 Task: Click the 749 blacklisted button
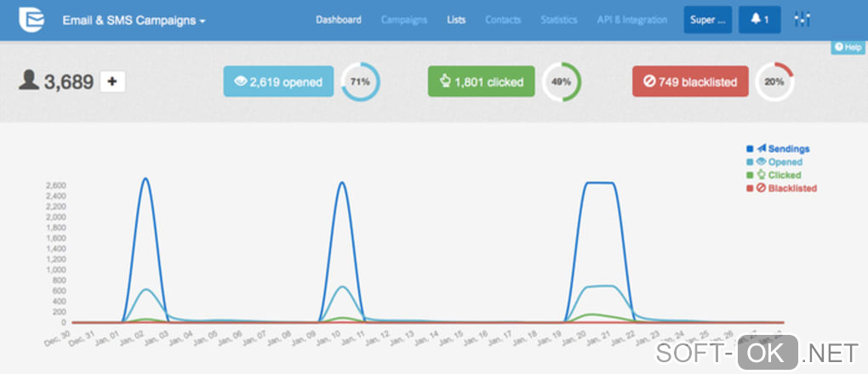[x=690, y=82]
